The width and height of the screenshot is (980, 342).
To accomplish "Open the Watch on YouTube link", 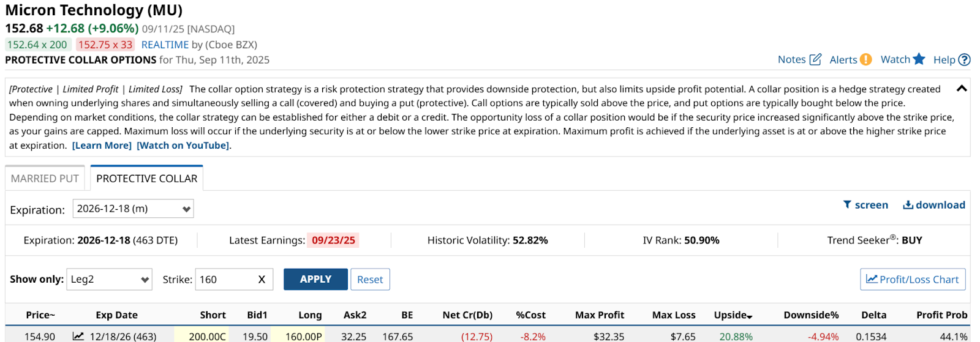I will point(183,145).
